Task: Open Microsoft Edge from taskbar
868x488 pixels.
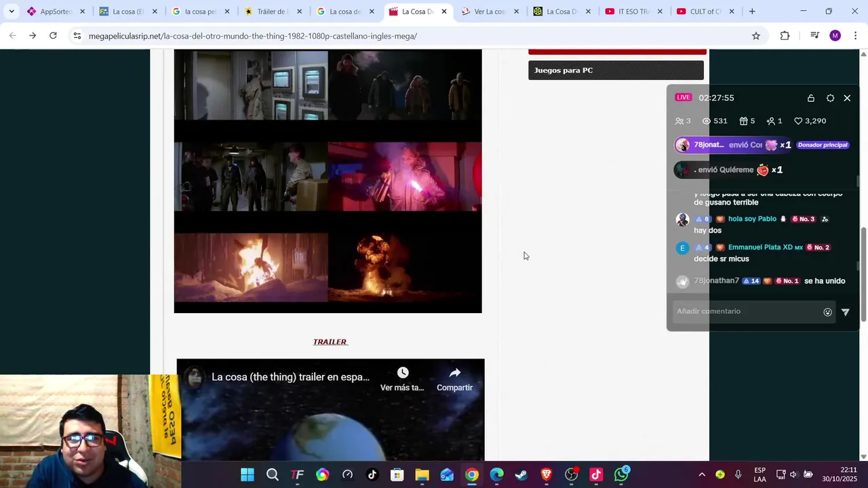Action: coord(497,475)
